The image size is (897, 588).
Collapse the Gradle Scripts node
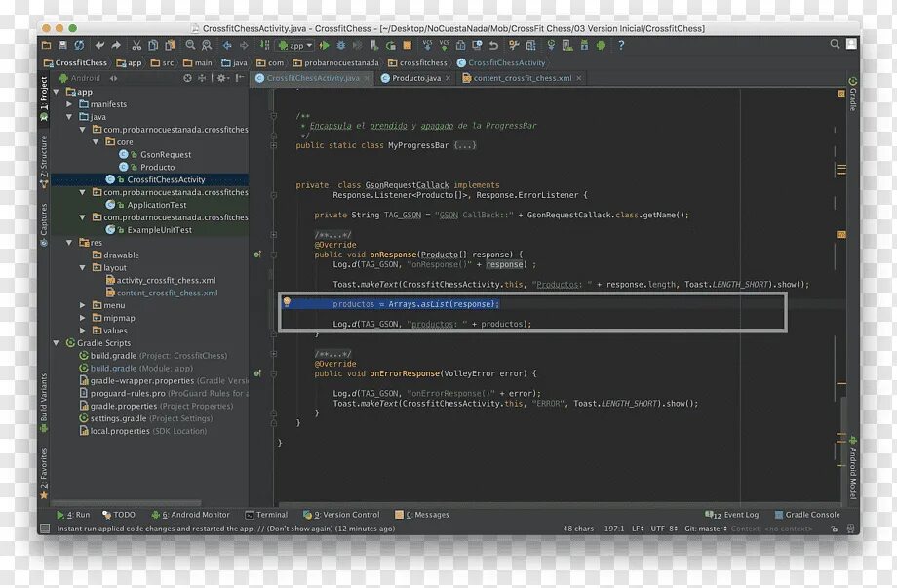57,343
